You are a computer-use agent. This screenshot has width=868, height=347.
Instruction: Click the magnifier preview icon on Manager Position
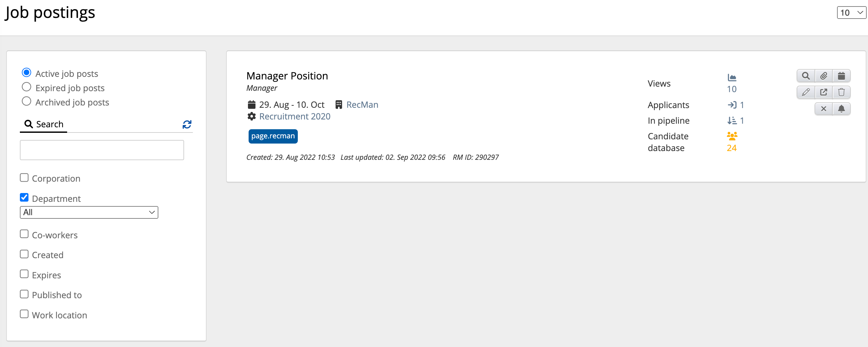click(806, 76)
